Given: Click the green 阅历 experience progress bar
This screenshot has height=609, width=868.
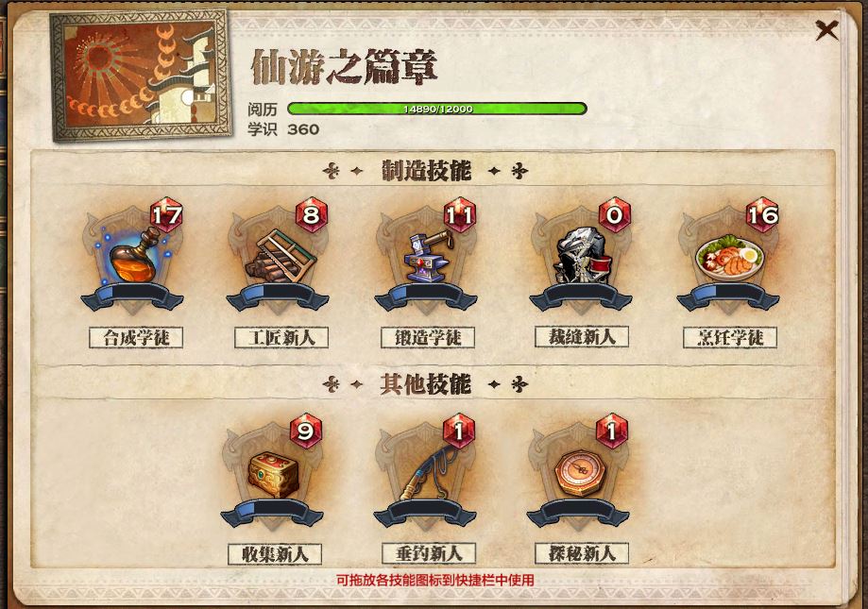Looking at the screenshot, I should pyautogui.click(x=436, y=109).
